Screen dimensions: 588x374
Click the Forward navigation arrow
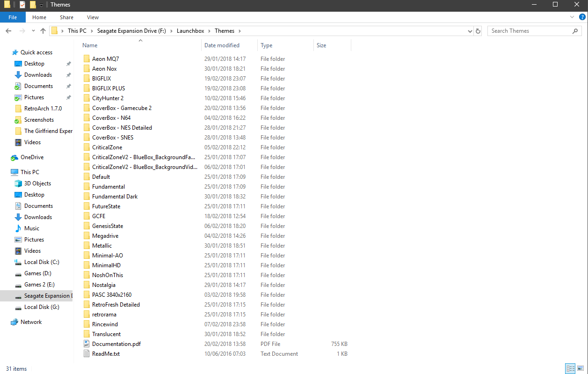22,31
